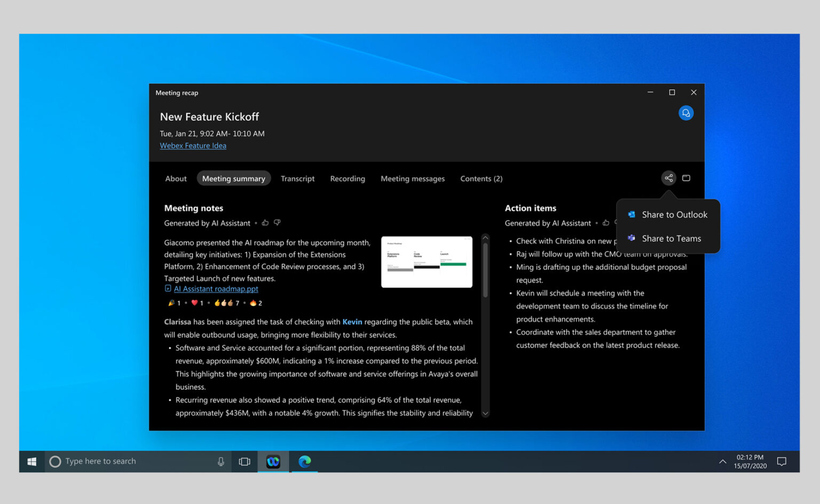This screenshot has width=820, height=504.
Task: Launch Microsoft Edge from the taskbar
Action: pyautogui.click(x=304, y=461)
